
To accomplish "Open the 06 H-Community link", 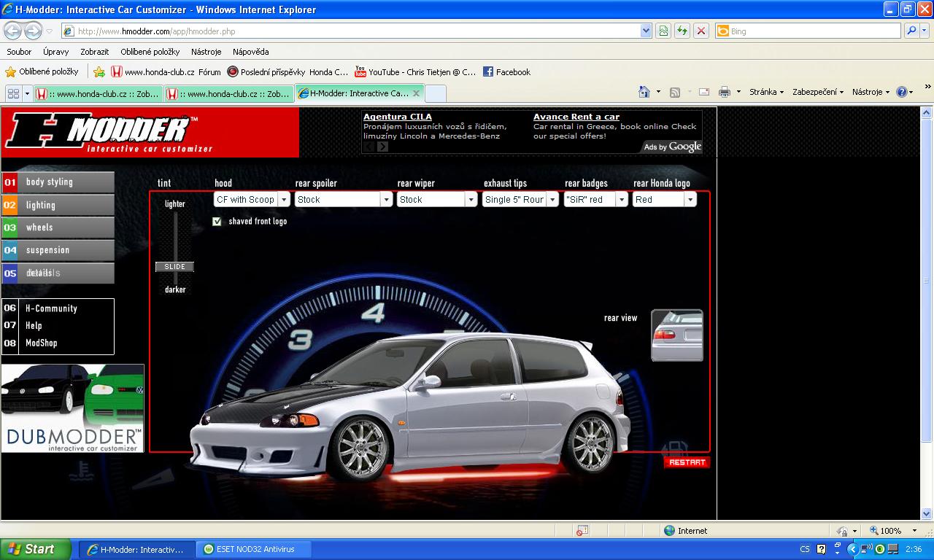I will (51, 308).
